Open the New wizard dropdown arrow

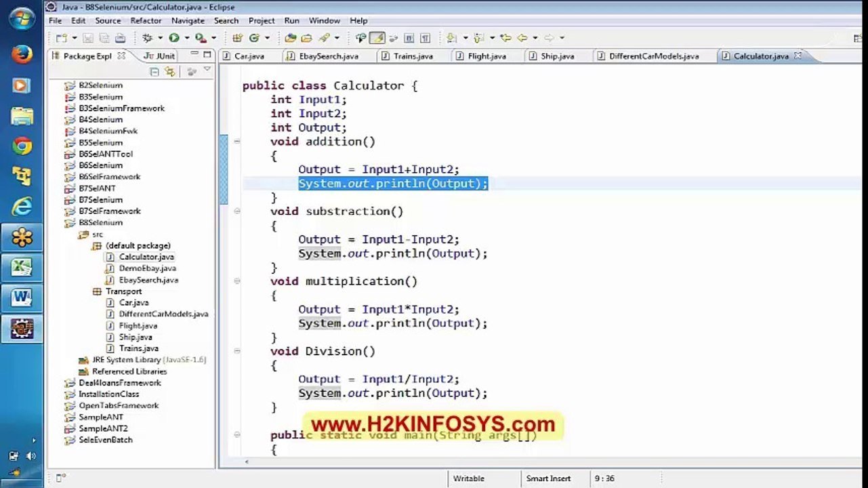[x=75, y=38]
